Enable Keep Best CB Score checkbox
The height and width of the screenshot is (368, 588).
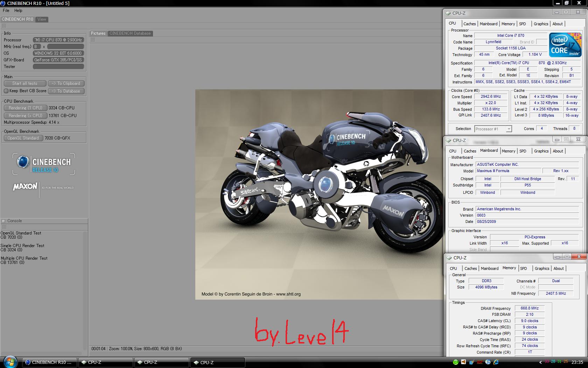click(x=6, y=91)
